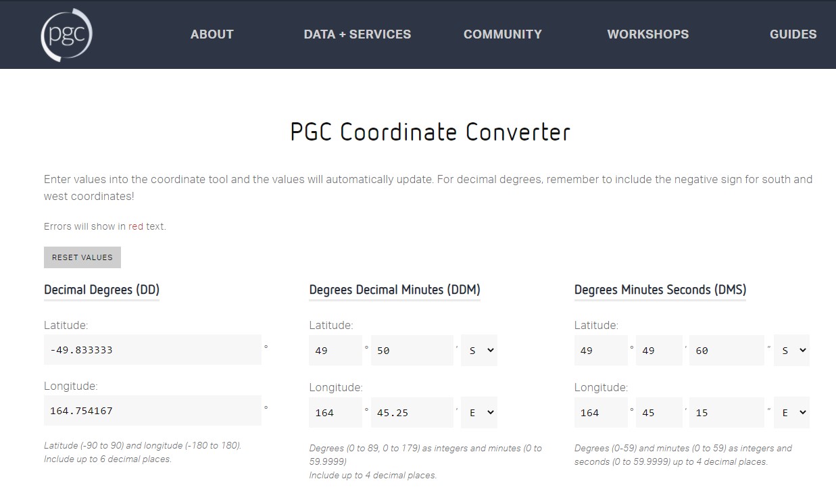Viewport: 836px width, 504px height.
Task: Click the DDM hint 'Include up to 4 decimal places.'
Action: click(373, 476)
